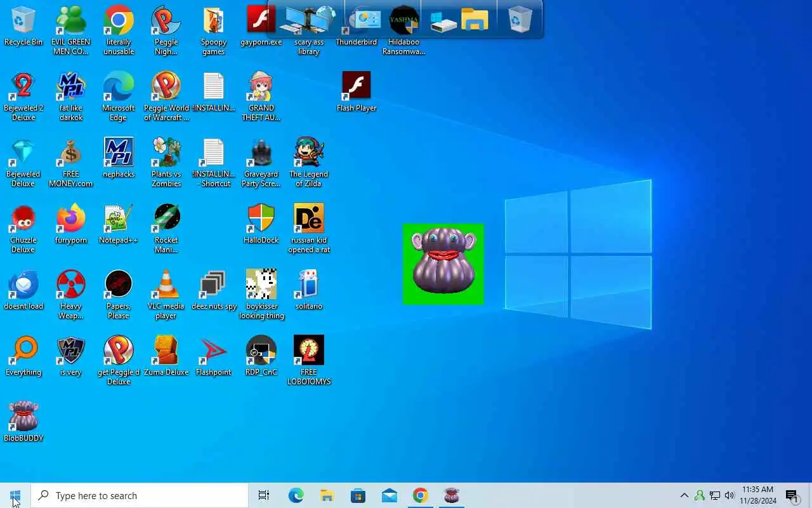Screen dimensions: 812x508
Task: Select the Bejeweled Deluxe diamond icon
Action: click(x=23, y=163)
